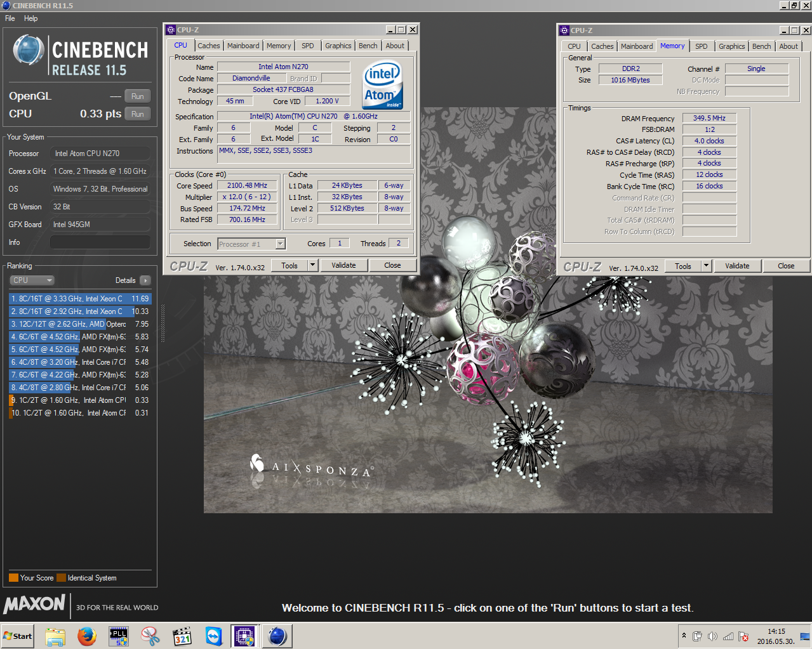Viewport: 812px width, 649px height.
Task: Click the Cinebench title bar icon
Action: [x=6, y=5]
